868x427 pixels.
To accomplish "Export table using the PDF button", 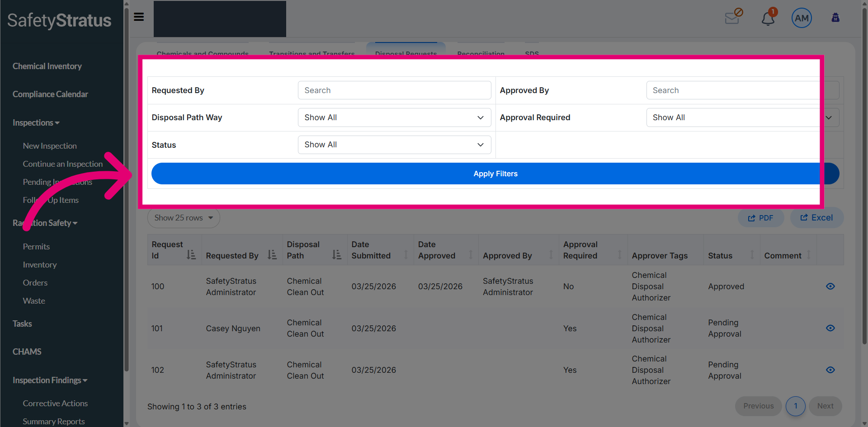I will [x=761, y=218].
